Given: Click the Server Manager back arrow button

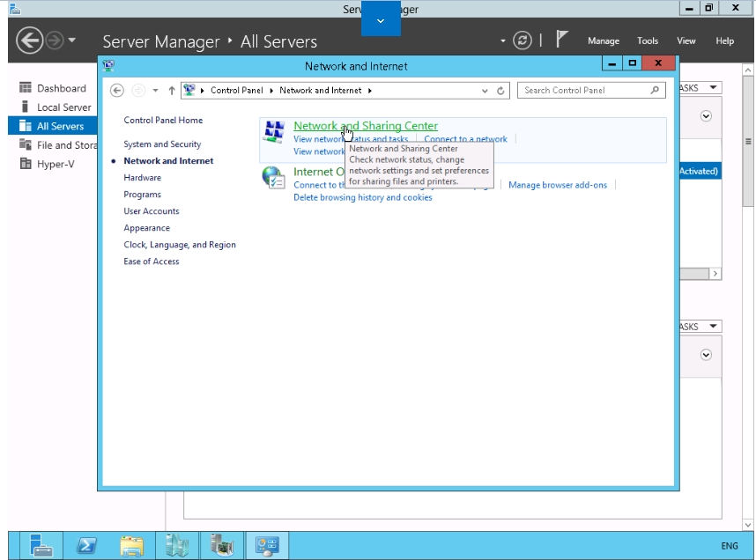Looking at the screenshot, I should click(29, 41).
